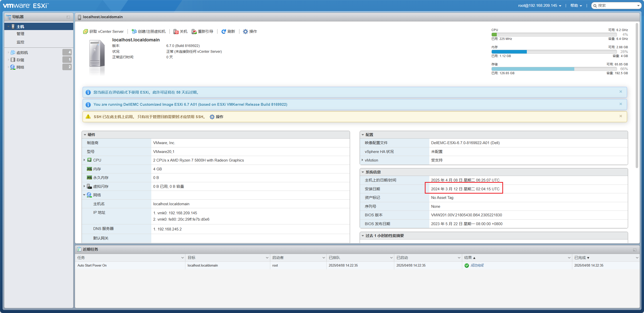This screenshot has height=313, width=644.
Task: Click the search magnifier icon
Action: [x=595, y=6]
